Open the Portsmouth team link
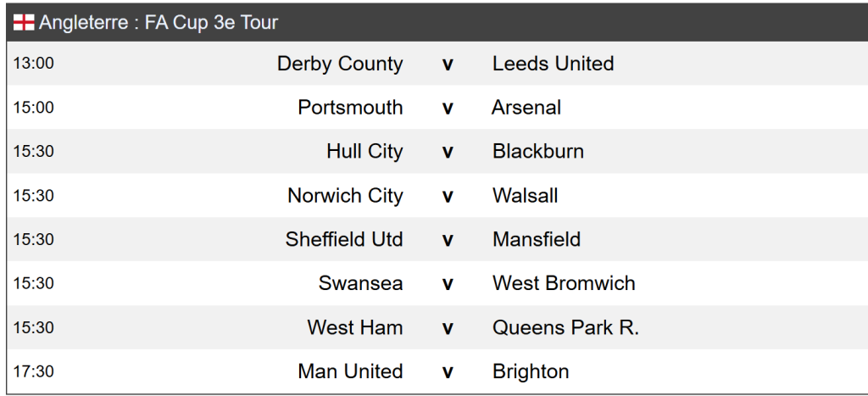Image resolution: width=868 pixels, height=396 pixels. click(350, 108)
